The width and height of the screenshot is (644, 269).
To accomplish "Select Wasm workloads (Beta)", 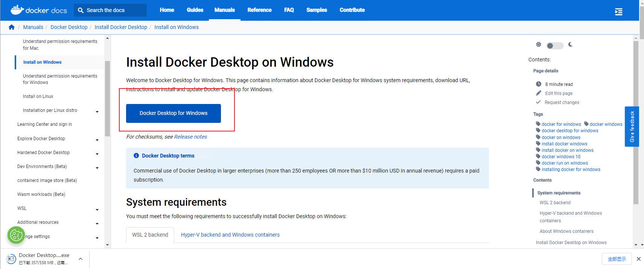I will [41, 194].
